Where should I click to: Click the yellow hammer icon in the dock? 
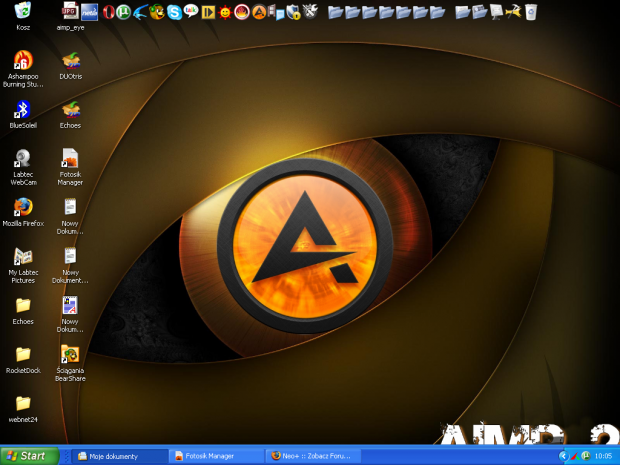point(513,12)
